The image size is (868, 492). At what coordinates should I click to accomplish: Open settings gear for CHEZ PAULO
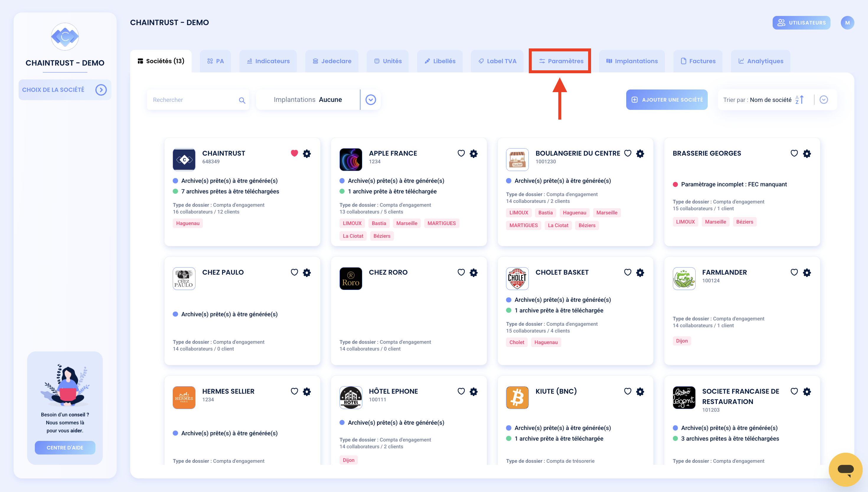click(x=307, y=272)
